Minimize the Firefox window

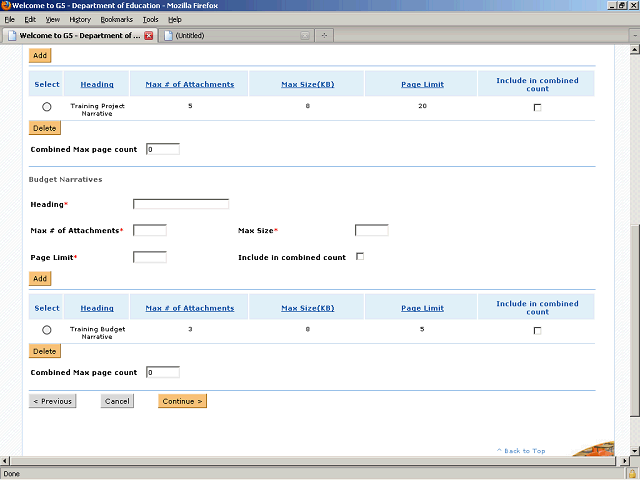[612, 5]
